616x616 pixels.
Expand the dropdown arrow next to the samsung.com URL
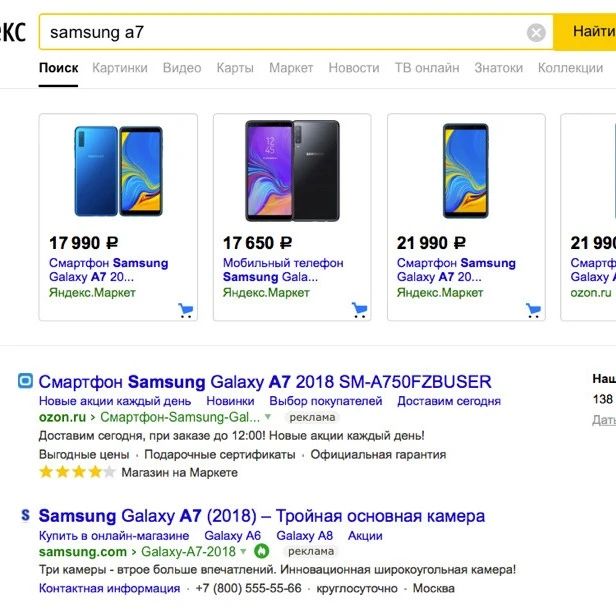coord(243,551)
